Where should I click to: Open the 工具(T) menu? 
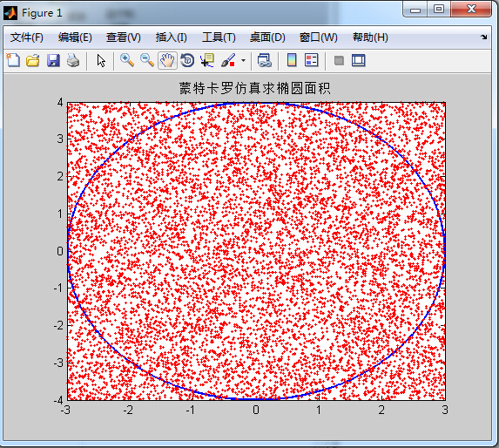pos(219,37)
